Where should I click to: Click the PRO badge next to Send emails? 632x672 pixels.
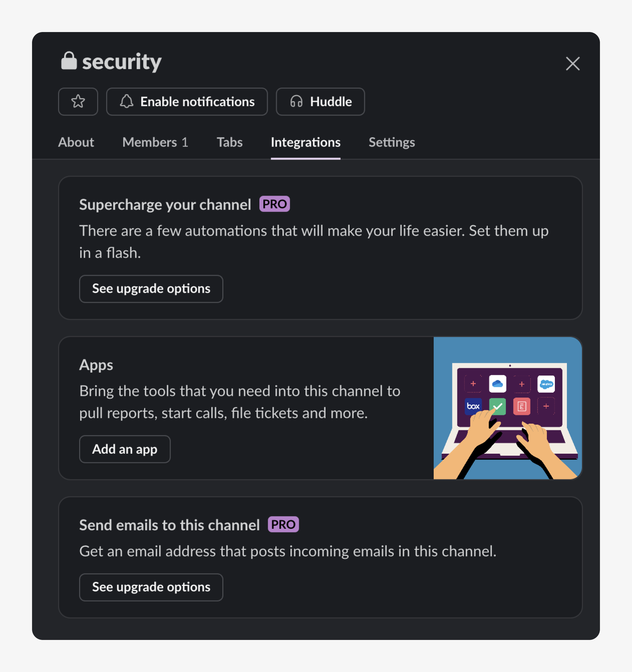[x=283, y=524]
